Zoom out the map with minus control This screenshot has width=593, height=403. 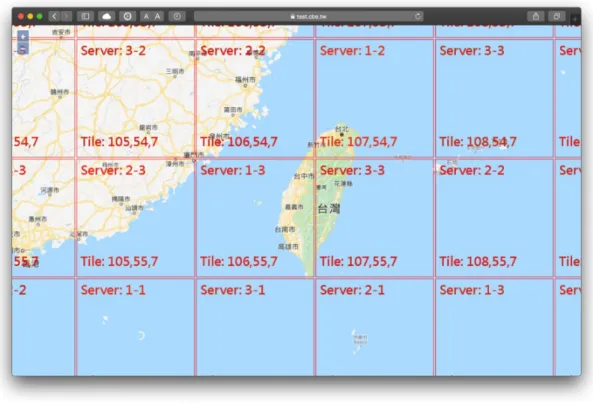point(23,49)
